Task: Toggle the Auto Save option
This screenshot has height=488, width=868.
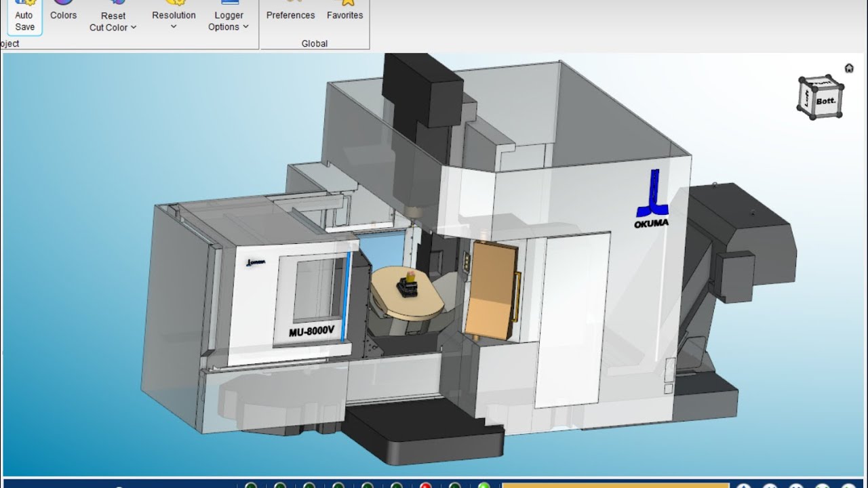Action: (x=24, y=16)
